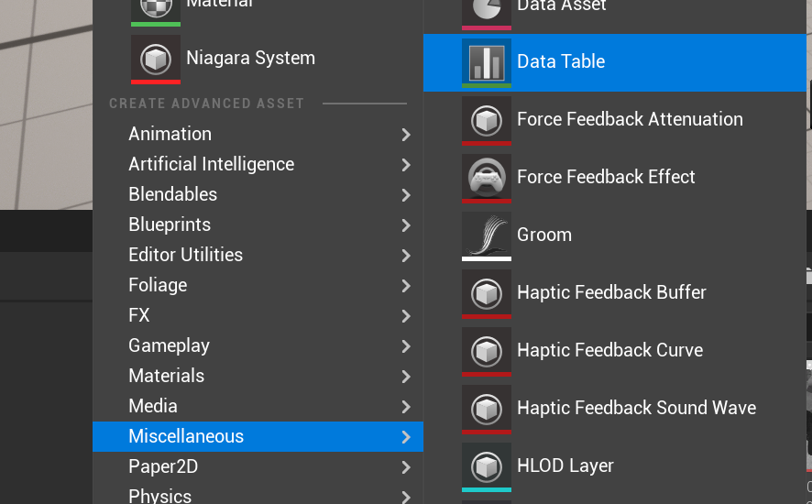Click the Niagara System icon
812x504 pixels.
coord(155,59)
